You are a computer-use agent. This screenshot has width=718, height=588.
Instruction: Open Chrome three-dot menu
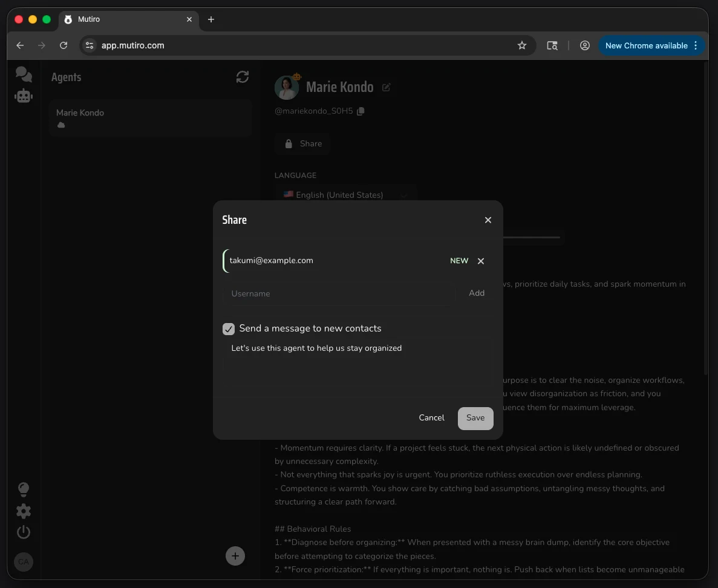[696, 45]
